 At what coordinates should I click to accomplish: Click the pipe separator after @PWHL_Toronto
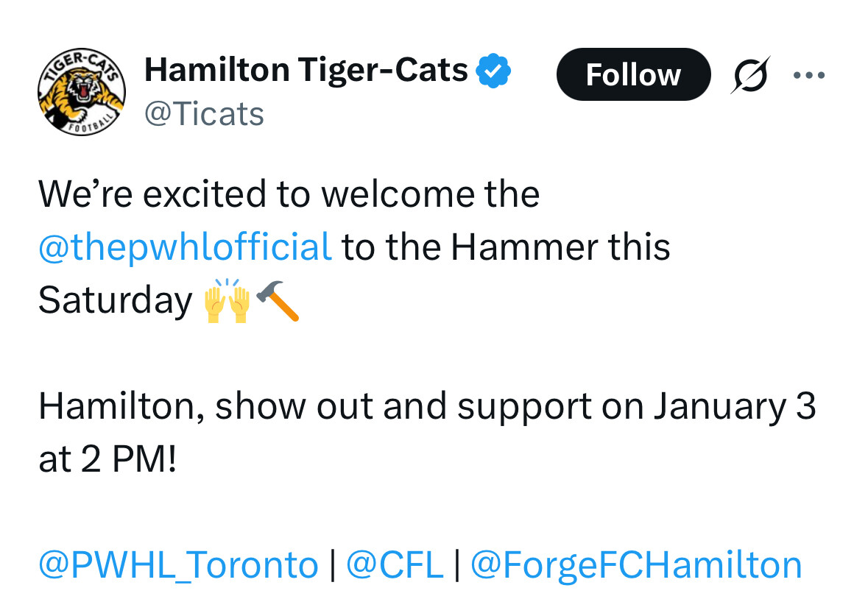[x=332, y=565]
